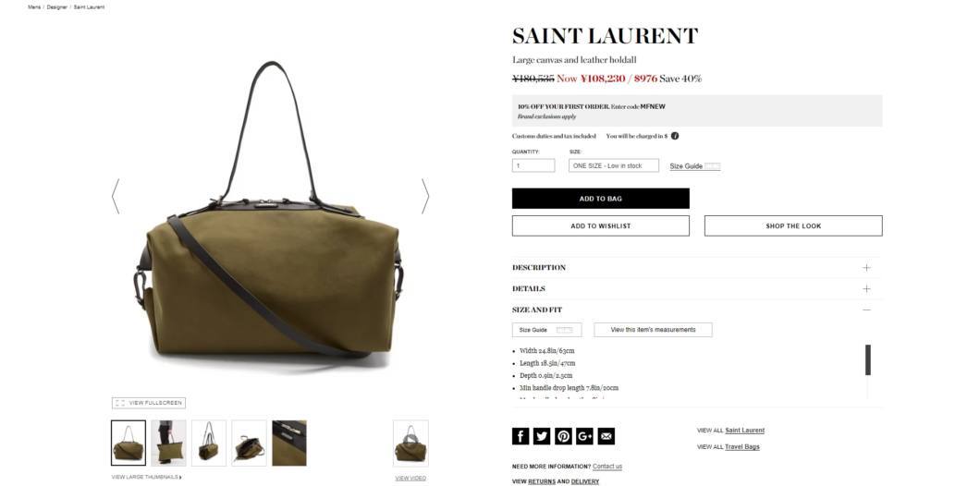Viewport: 980px width, 486px height.
Task: Show next product image arrow
Action: click(425, 196)
